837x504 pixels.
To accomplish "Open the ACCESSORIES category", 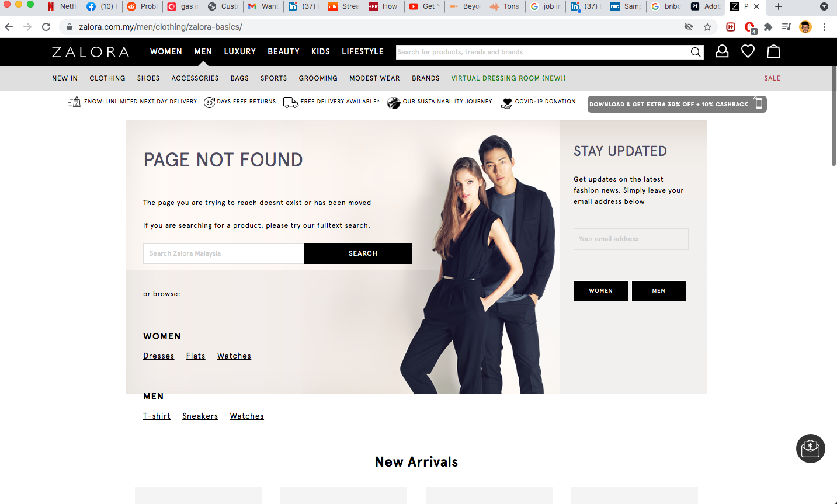I will point(195,78).
